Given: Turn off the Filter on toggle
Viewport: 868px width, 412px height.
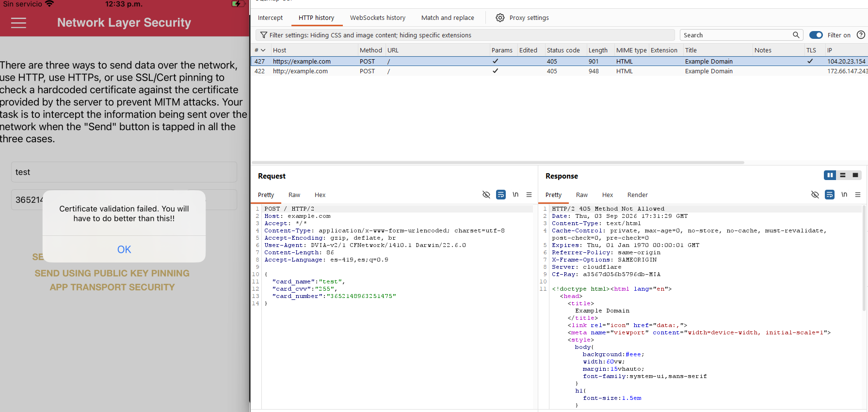Looking at the screenshot, I should coord(816,35).
